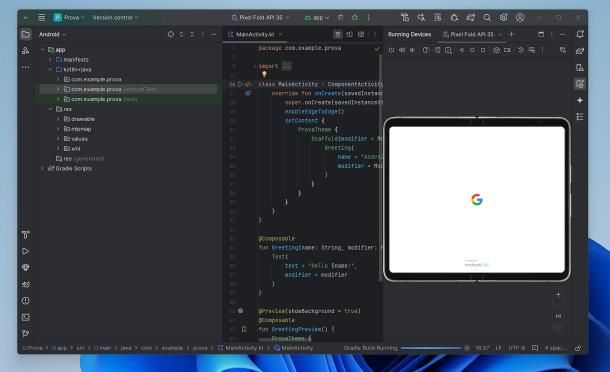Open the account profile icon
This screenshot has height=372, width=610.
pos(520,18)
